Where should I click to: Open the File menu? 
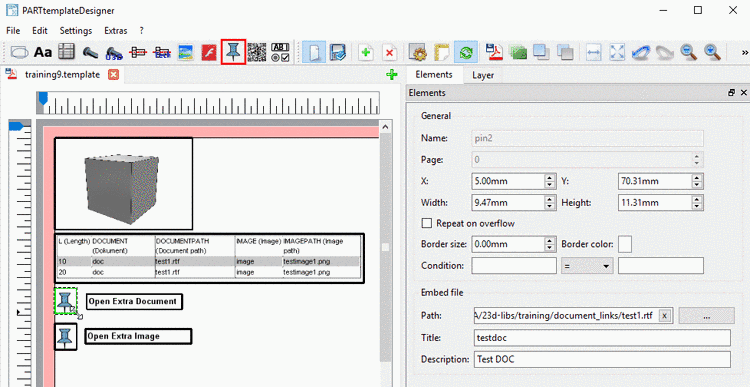[x=13, y=31]
